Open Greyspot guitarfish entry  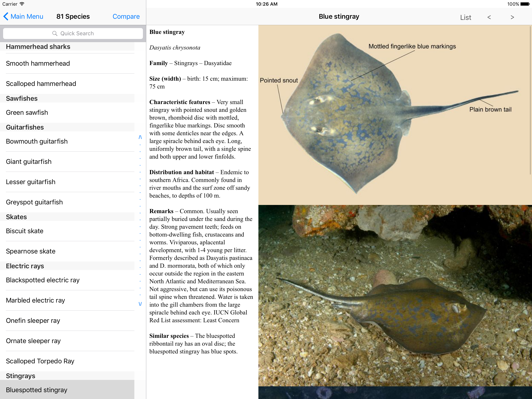(x=67, y=202)
